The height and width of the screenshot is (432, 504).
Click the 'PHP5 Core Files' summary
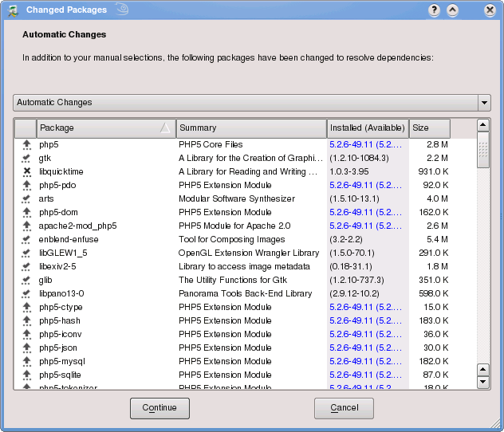click(211, 145)
